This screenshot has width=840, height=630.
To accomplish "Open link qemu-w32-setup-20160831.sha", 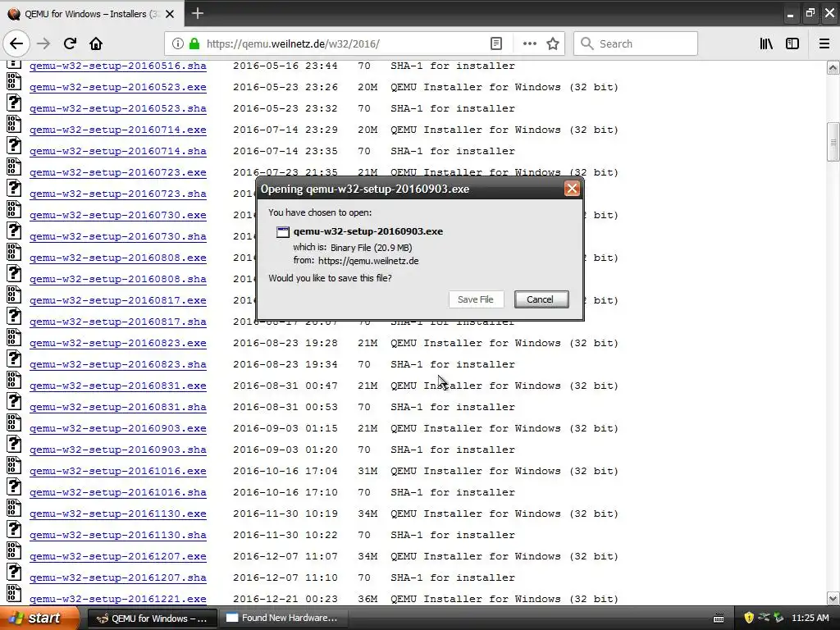I will point(118,407).
